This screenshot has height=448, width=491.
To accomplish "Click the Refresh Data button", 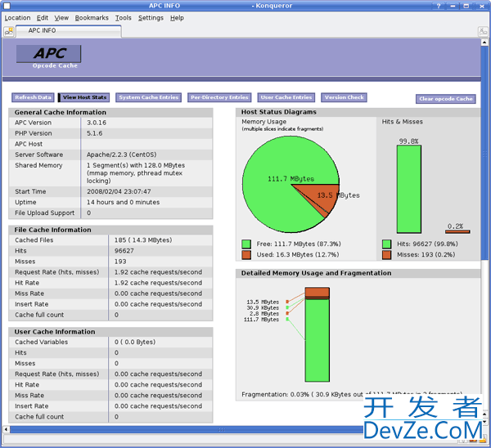I will (33, 97).
